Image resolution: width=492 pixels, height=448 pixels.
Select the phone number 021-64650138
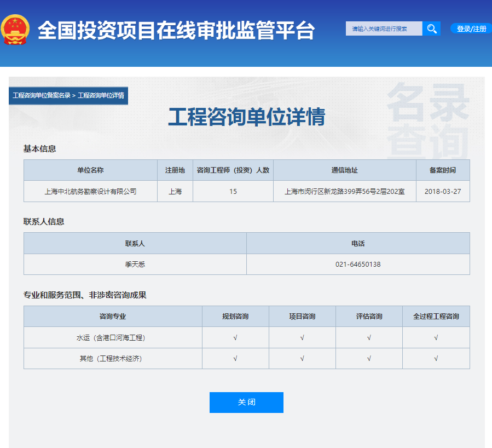coord(358,264)
